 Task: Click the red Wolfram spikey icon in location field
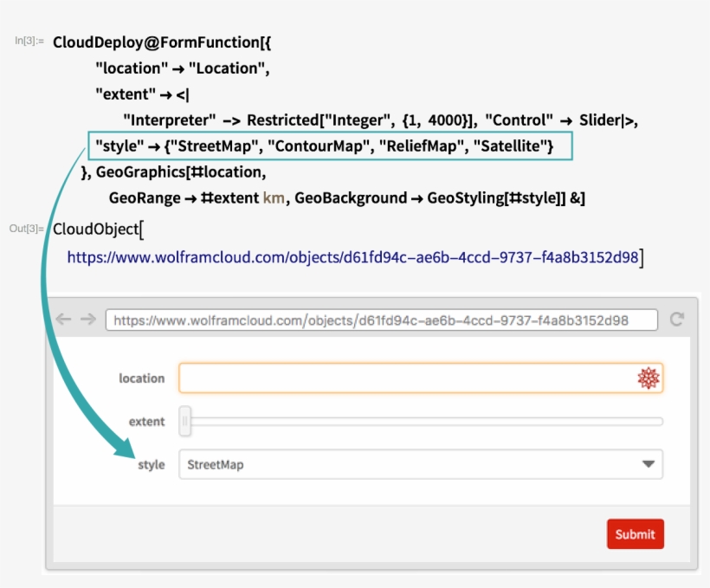(x=649, y=378)
